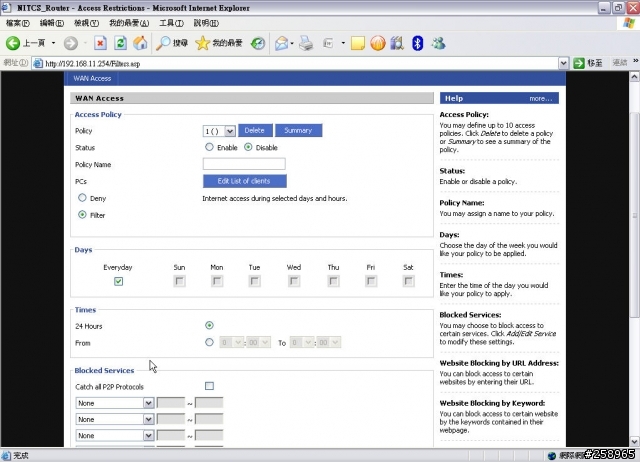Click the Delete policy button

[x=255, y=131]
